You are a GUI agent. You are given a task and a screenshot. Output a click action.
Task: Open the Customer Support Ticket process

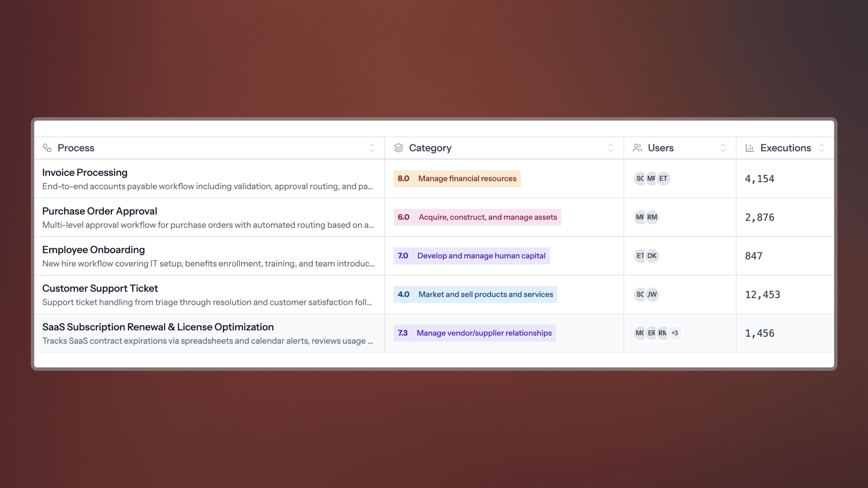(100, 288)
